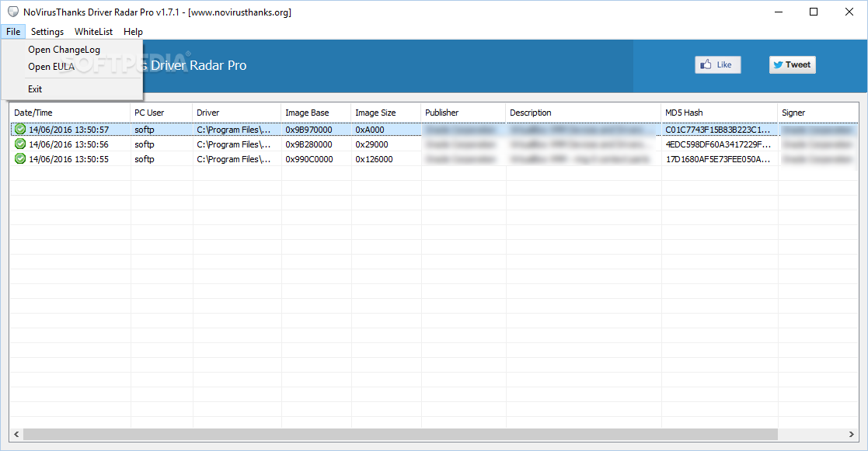
Task: Click the Facebook Like button
Action: point(717,64)
